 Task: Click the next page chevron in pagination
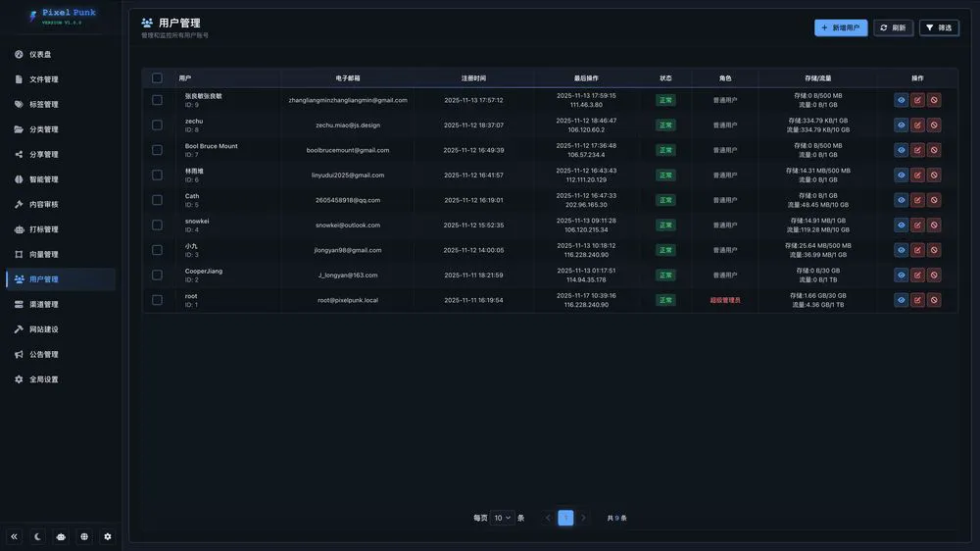pyautogui.click(x=583, y=518)
